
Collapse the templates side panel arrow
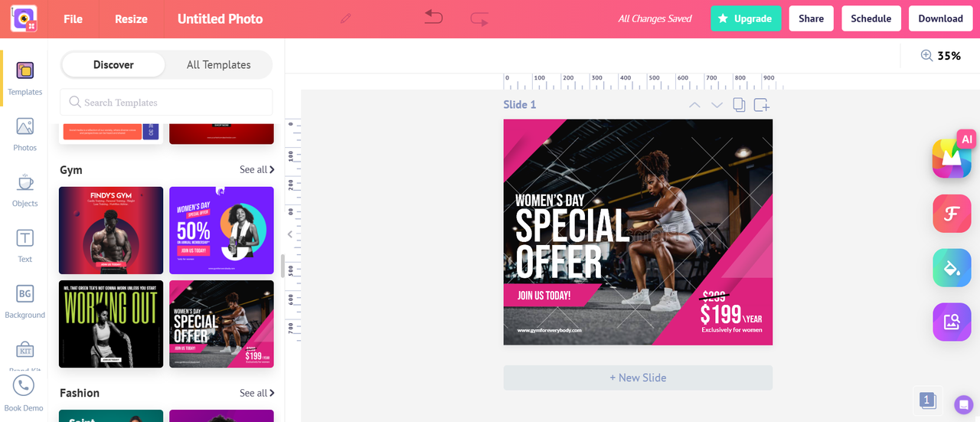(290, 234)
